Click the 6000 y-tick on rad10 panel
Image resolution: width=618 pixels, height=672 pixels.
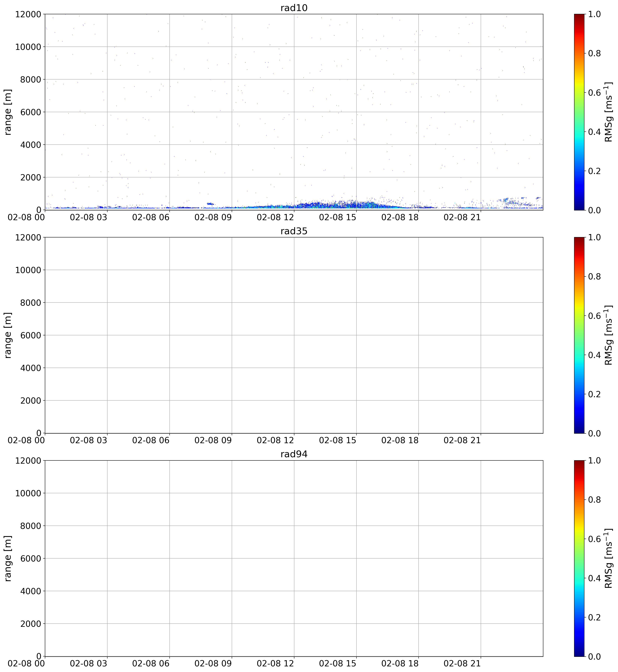pos(30,112)
